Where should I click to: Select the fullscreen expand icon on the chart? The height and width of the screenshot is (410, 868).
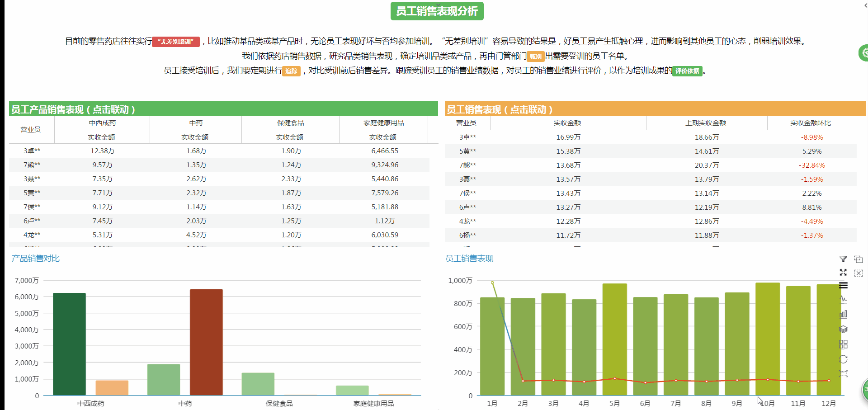point(843,273)
